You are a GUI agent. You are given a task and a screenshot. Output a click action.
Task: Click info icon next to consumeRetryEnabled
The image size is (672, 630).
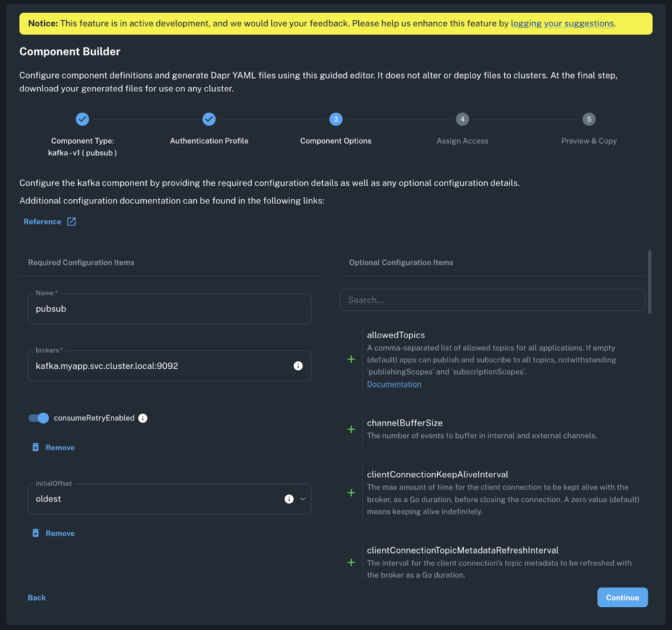(x=143, y=418)
